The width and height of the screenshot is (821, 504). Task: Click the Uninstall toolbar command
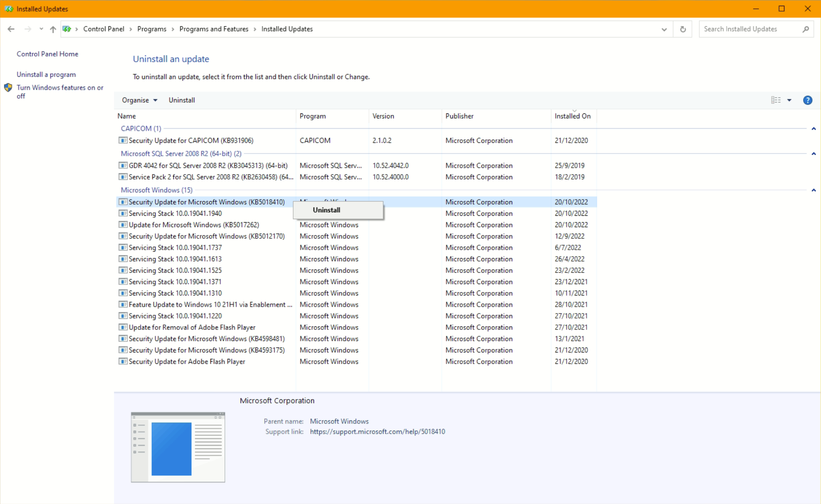(x=182, y=100)
